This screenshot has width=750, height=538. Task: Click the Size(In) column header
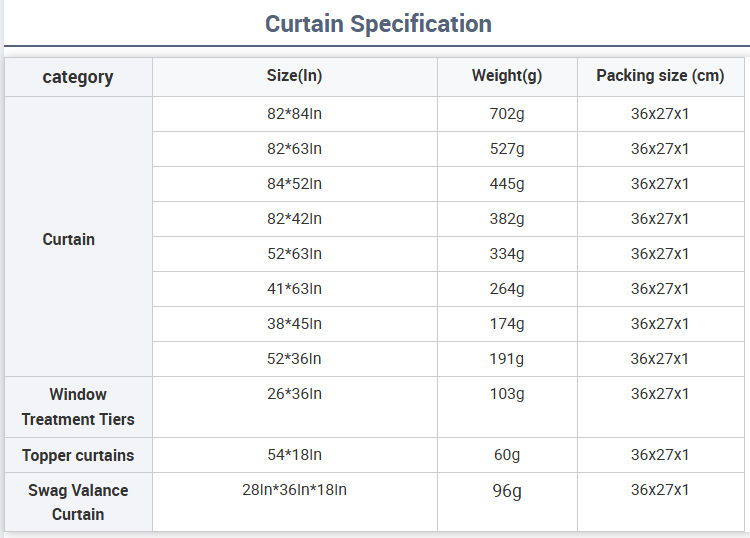coord(295,76)
